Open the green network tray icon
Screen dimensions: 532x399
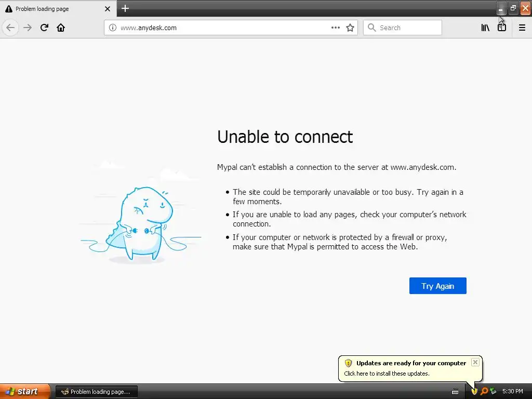[493, 391]
